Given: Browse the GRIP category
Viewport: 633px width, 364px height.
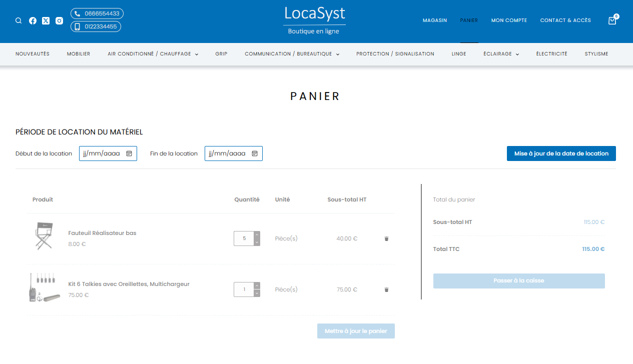Looking at the screenshot, I should (x=221, y=54).
